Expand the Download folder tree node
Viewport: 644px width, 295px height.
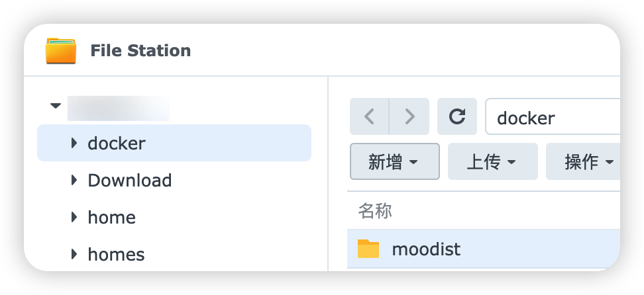74,180
